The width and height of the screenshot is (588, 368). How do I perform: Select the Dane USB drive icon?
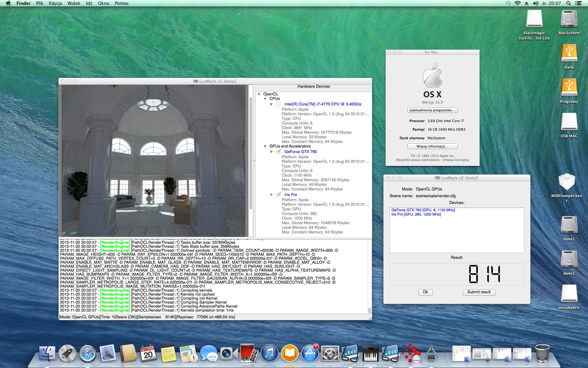pyautogui.click(x=569, y=57)
